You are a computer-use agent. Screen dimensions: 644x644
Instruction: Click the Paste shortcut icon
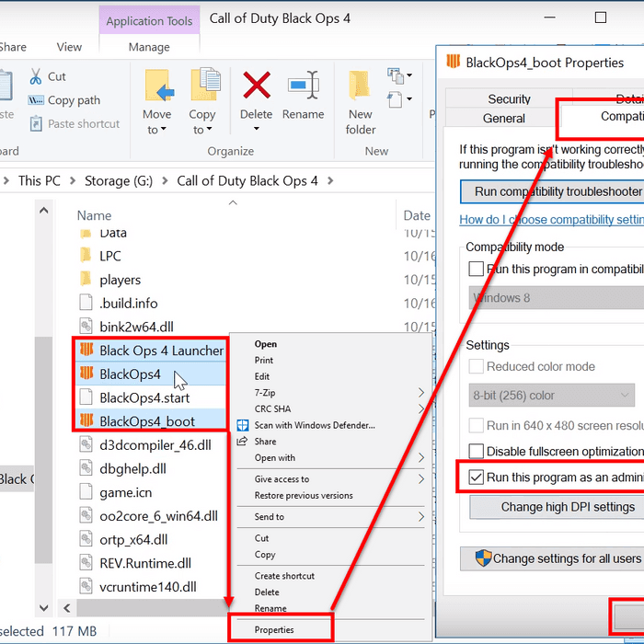(36, 123)
